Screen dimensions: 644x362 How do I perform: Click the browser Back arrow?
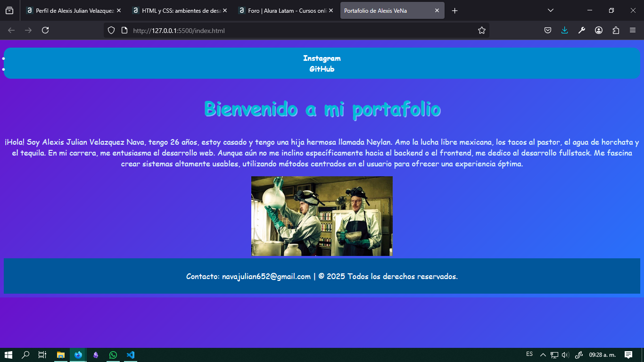coord(11,30)
